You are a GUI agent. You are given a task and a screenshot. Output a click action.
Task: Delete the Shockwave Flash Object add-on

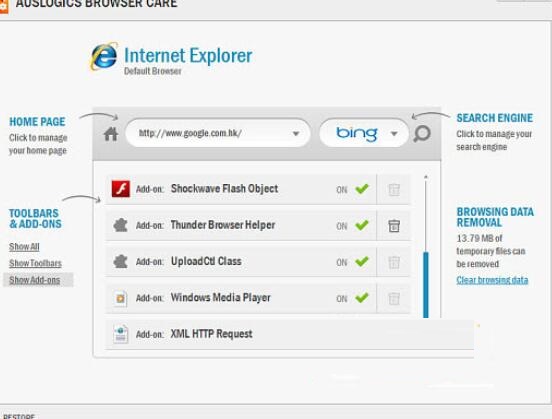coord(394,190)
